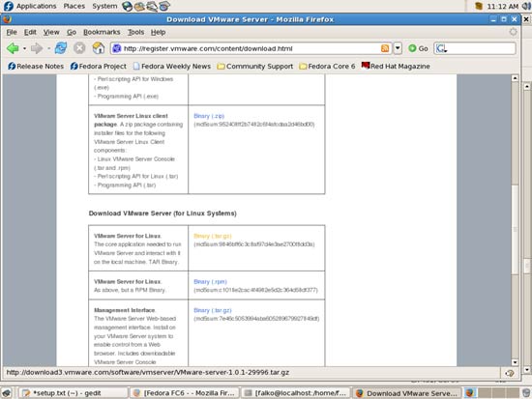Open the Red Hat Magazine bookmark
This screenshot has height=399, width=532.
click(x=396, y=66)
